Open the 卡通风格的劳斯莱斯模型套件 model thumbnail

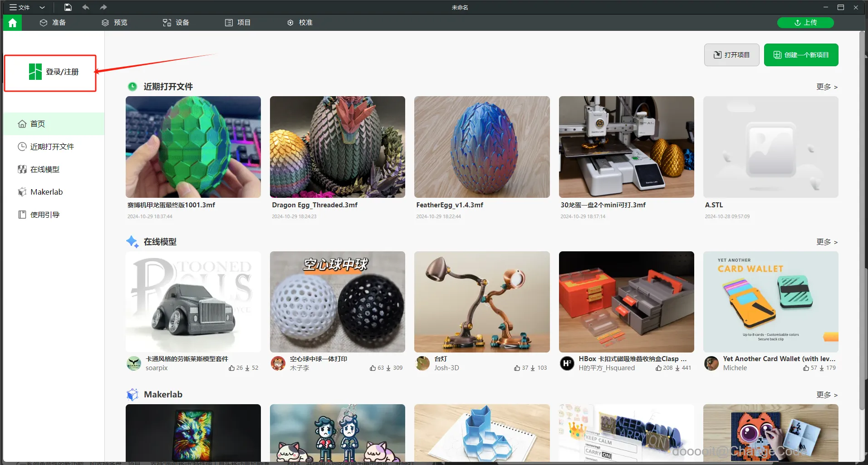[x=193, y=302]
